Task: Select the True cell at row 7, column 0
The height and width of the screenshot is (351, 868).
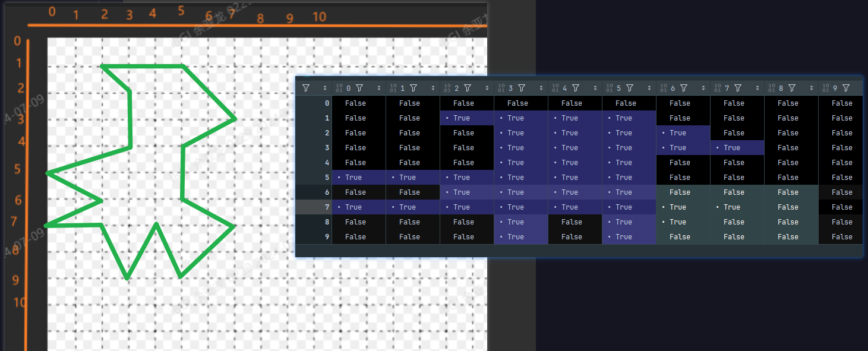Action: 359,207
